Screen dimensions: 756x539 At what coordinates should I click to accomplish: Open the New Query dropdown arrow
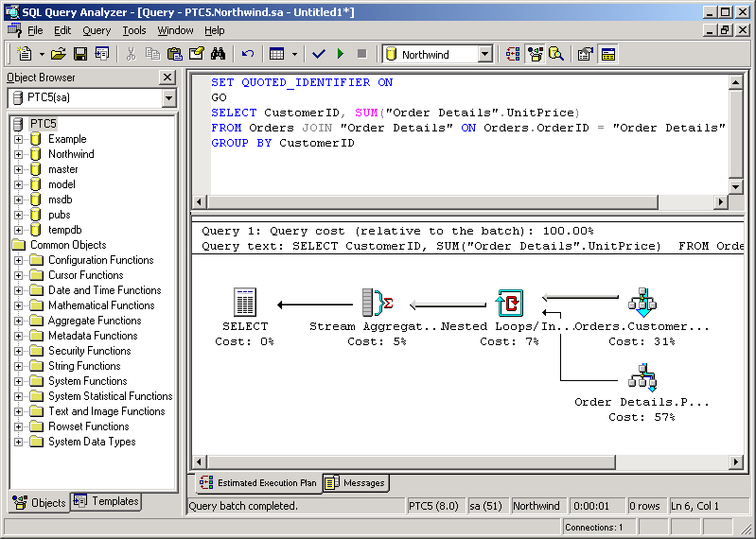(42, 55)
